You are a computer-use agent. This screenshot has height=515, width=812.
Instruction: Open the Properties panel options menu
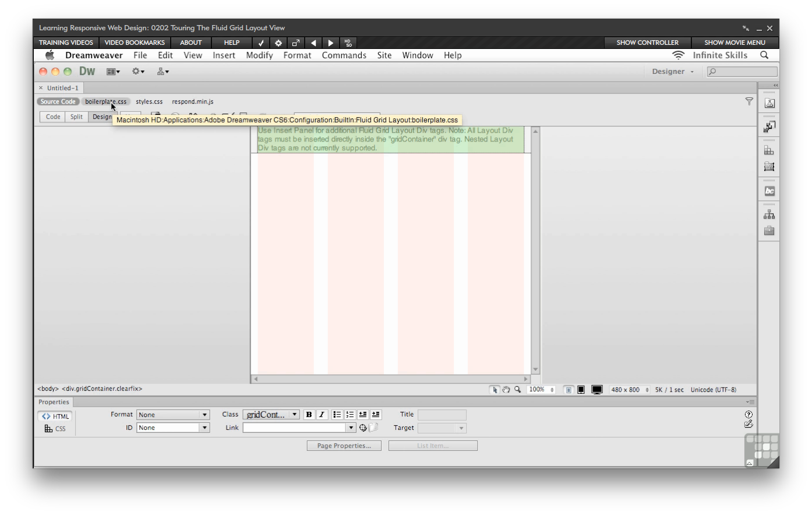tap(750, 402)
